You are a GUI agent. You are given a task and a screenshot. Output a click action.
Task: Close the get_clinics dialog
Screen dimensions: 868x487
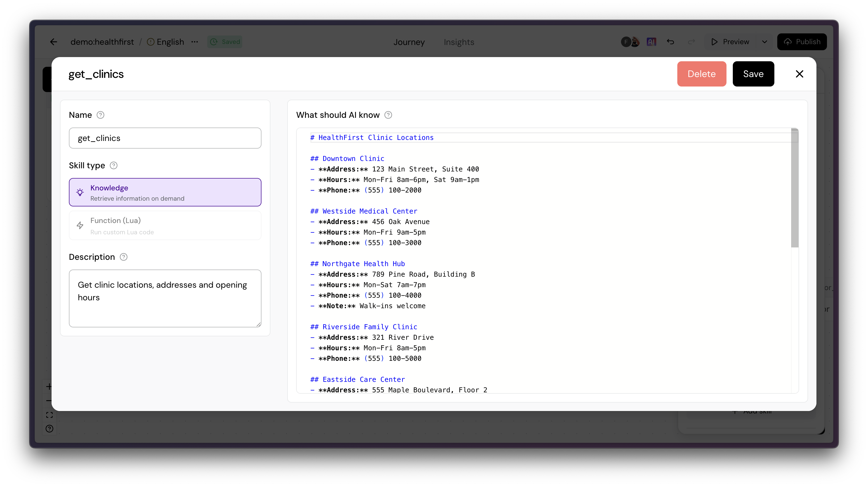coord(799,74)
